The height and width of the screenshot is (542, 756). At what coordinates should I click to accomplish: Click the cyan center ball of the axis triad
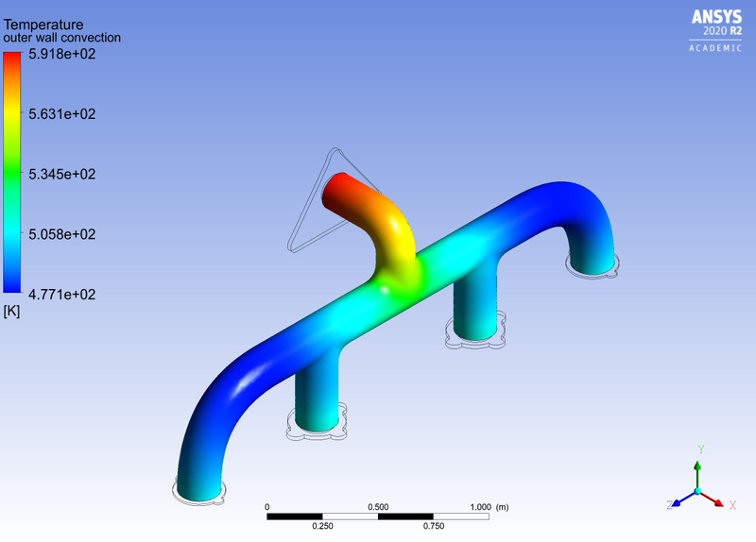coord(697,491)
